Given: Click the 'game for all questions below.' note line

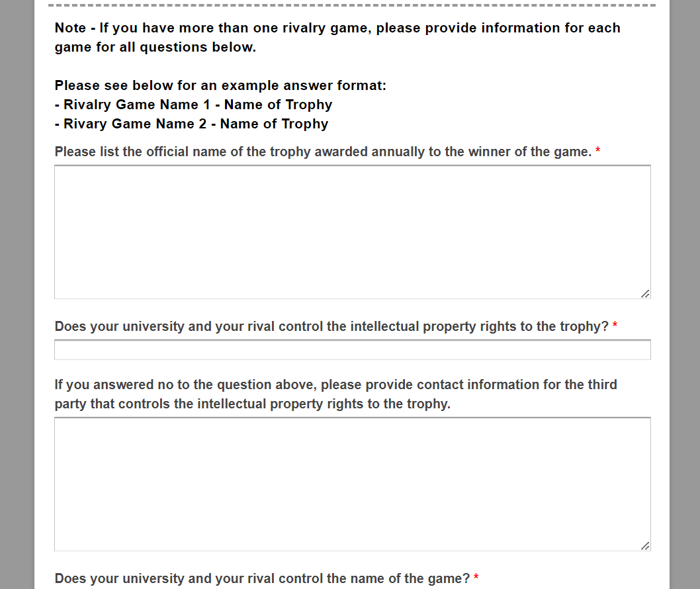Looking at the screenshot, I should (x=155, y=48).
